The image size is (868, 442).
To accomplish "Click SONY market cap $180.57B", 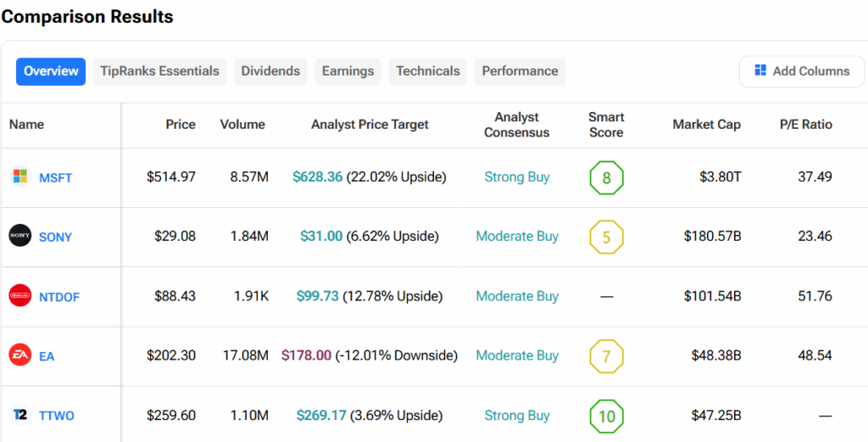I will 712,237.
